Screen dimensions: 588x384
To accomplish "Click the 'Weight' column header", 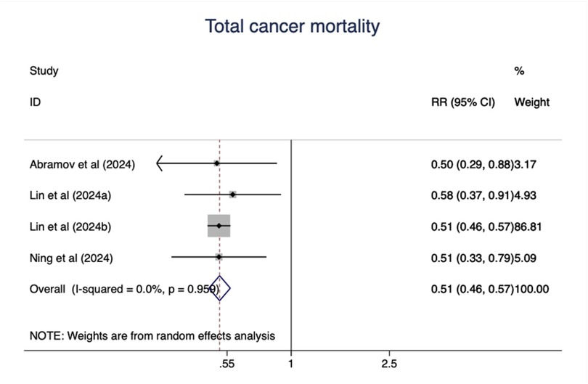I will point(531,102).
